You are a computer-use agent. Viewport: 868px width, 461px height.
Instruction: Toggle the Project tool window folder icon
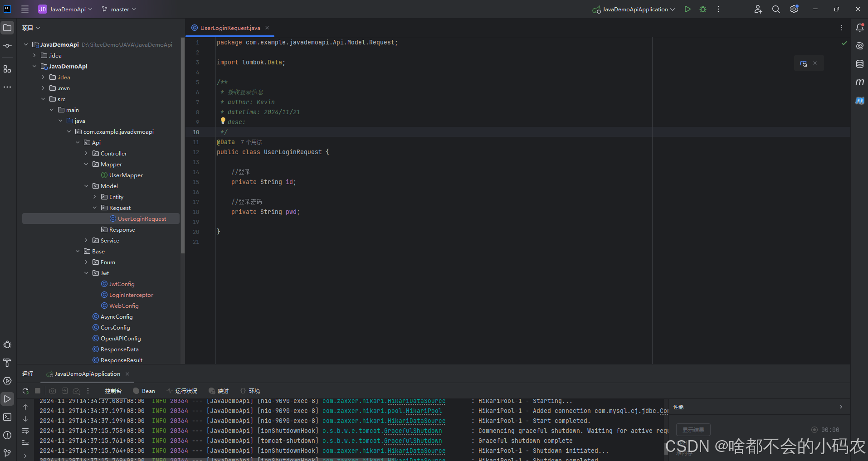[x=7, y=28]
